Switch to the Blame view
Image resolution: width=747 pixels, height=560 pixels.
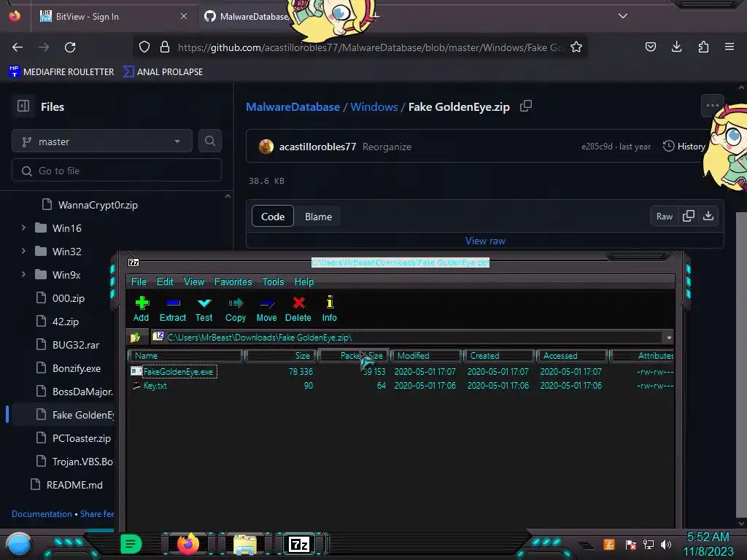(318, 217)
